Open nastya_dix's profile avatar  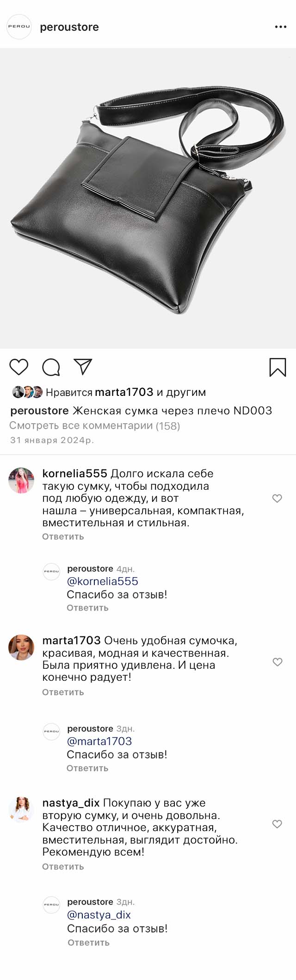tap(21, 809)
